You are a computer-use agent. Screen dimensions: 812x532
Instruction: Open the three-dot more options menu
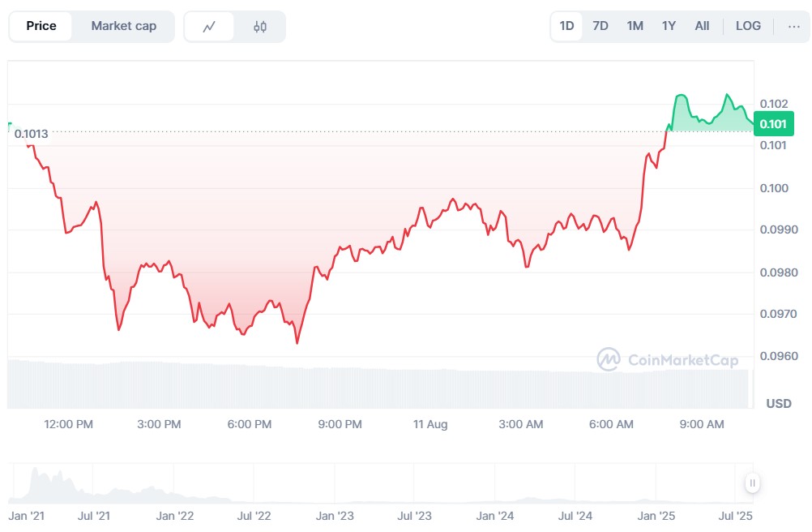coord(793,26)
